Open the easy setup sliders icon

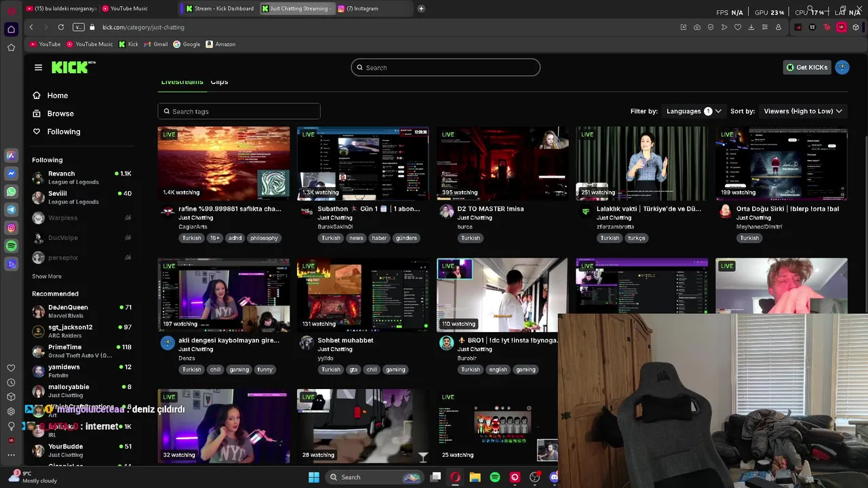pos(765,27)
